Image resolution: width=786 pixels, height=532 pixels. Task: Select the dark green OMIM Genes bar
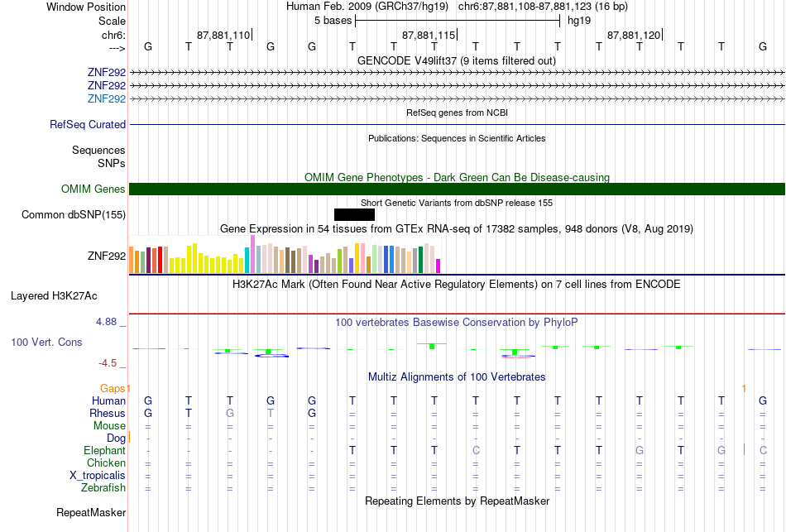point(457,189)
